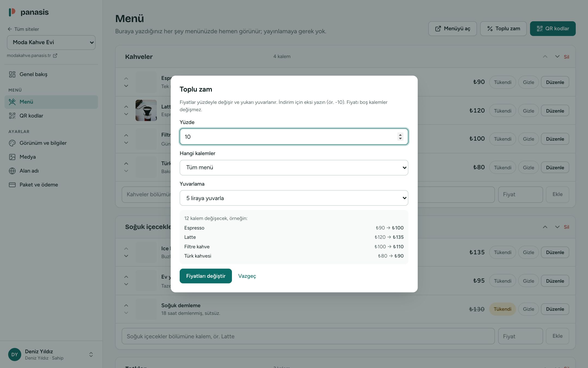Open the modakahve.panasis.tr external link icon
The width and height of the screenshot is (588, 368).
coord(55,56)
